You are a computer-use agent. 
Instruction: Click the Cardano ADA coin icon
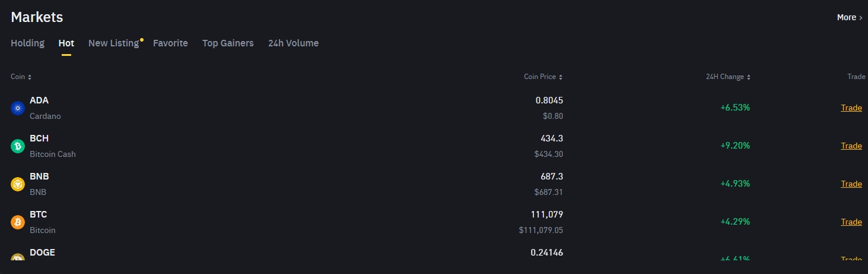[18, 108]
